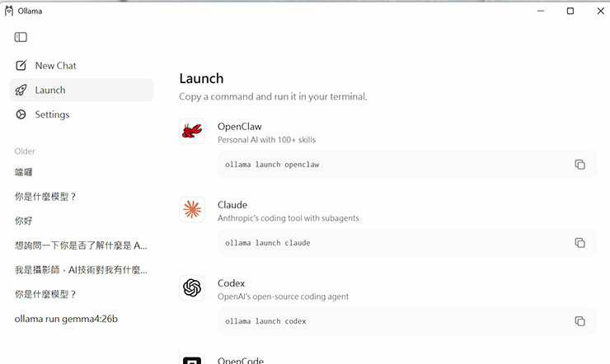This screenshot has width=610, height=364.
Task: Click the Codex title
Action: (x=231, y=283)
